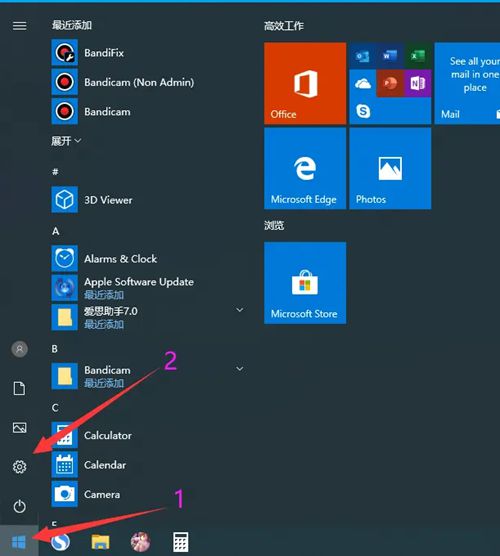
Task: Launch PowerPoint from the Office tile group
Action: click(x=390, y=83)
